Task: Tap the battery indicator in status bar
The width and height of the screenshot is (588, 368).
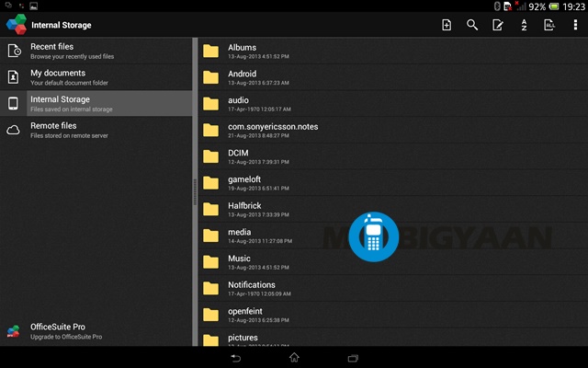Action: coord(554,6)
